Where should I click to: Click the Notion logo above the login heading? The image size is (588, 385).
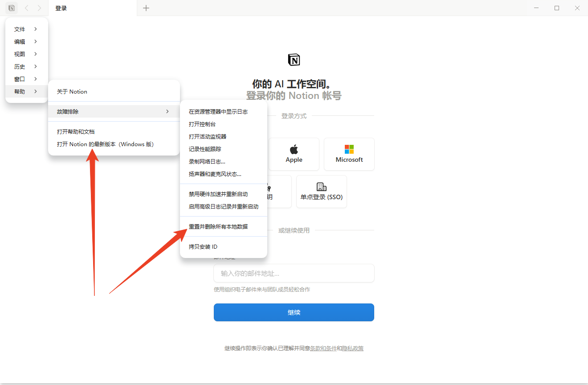[x=294, y=59]
